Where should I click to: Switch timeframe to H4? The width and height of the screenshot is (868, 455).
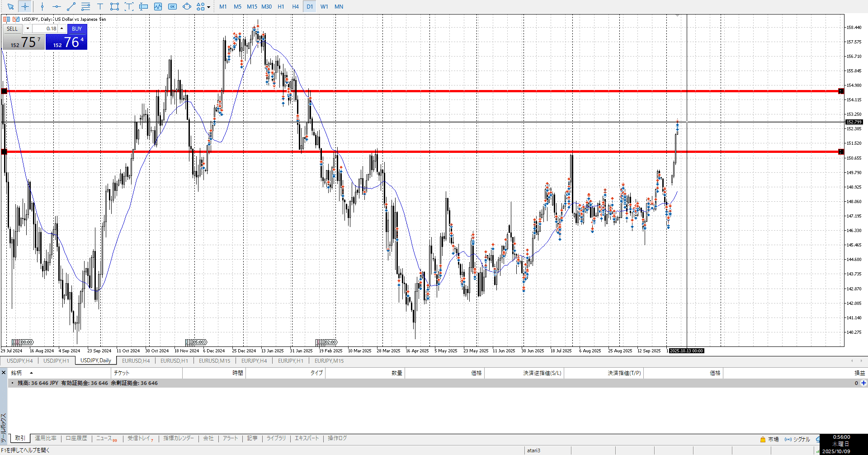[x=295, y=6]
